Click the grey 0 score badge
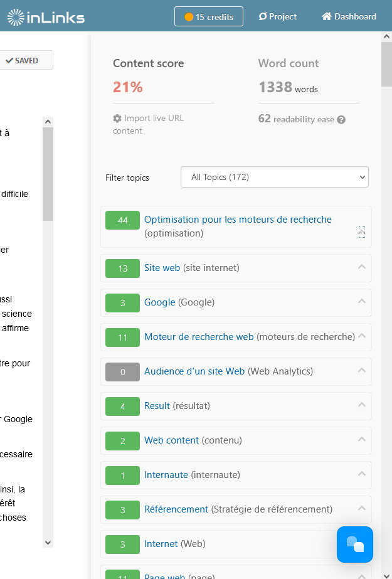The image size is (392, 579). (122, 372)
